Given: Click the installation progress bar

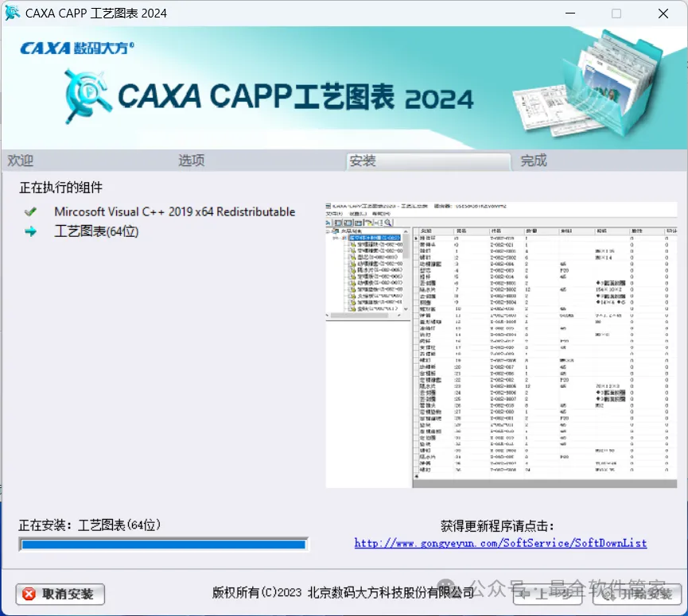Looking at the screenshot, I should [163, 544].
